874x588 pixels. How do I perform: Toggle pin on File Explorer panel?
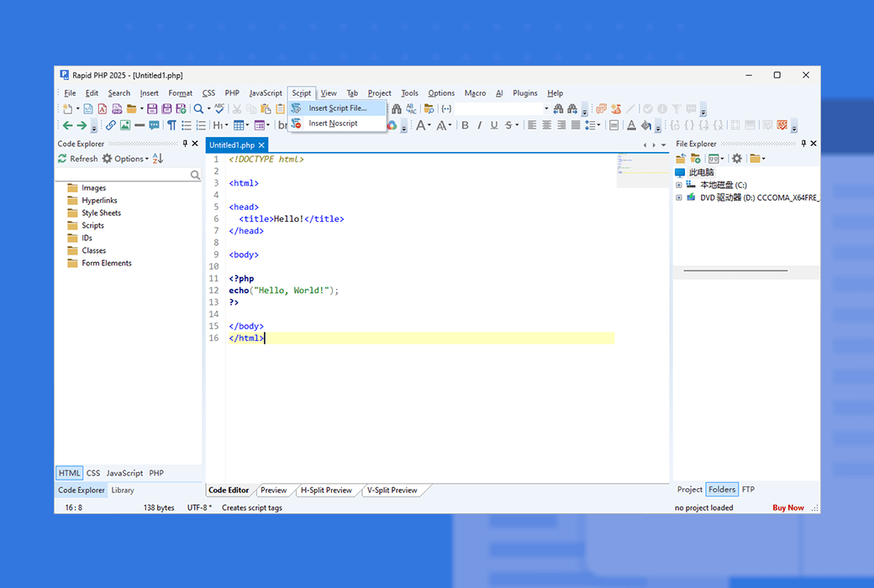click(x=803, y=144)
